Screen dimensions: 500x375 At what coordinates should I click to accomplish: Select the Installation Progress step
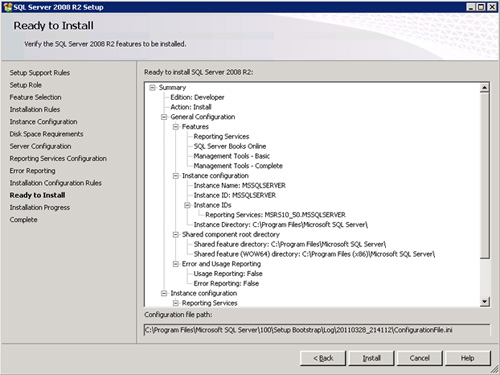tap(40, 207)
